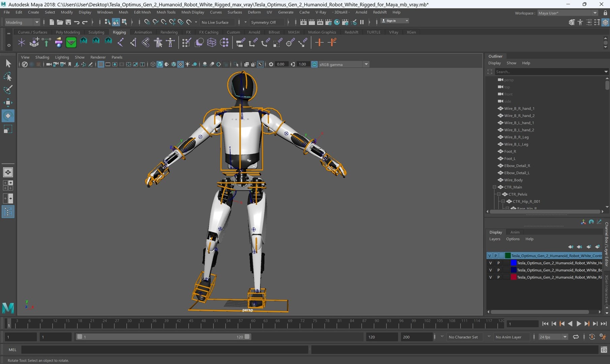The height and width of the screenshot is (364, 610).
Task: Click the Open Scene folder icon
Action: coord(60,22)
